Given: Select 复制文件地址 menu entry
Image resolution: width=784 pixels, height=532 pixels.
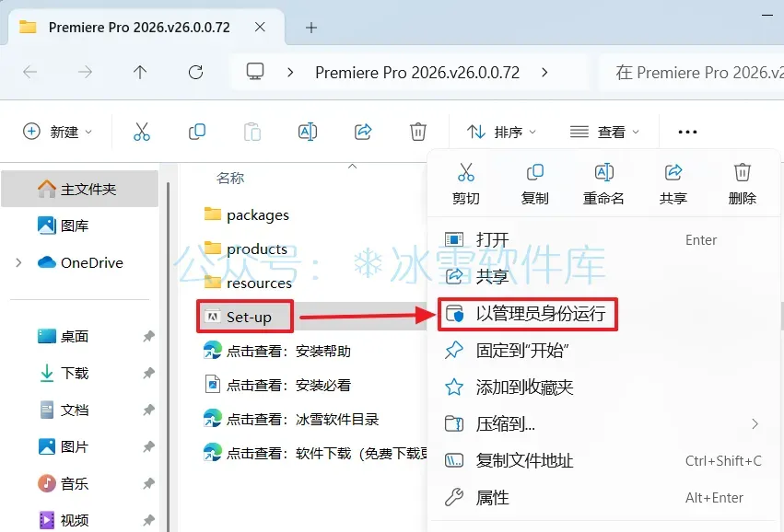Looking at the screenshot, I should click(603, 460).
